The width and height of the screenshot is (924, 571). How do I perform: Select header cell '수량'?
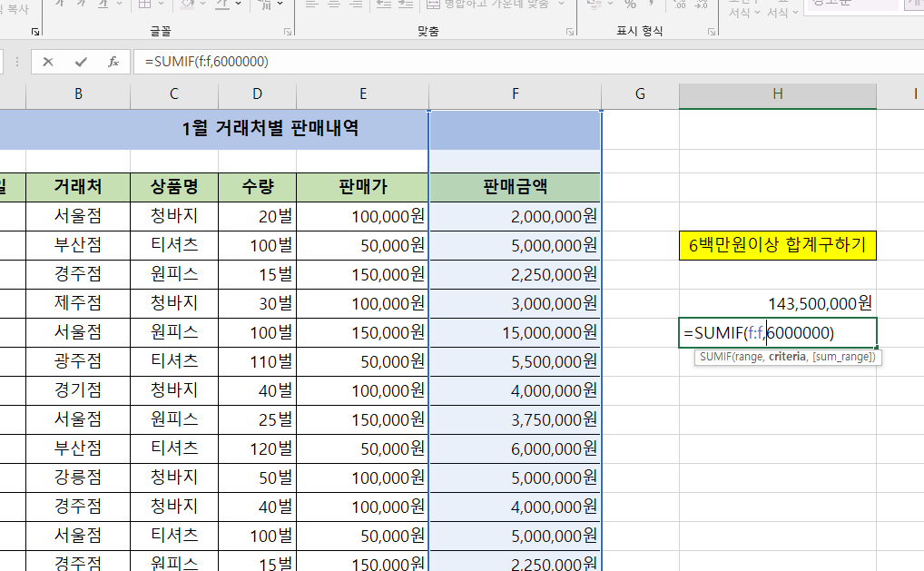click(x=257, y=187)
